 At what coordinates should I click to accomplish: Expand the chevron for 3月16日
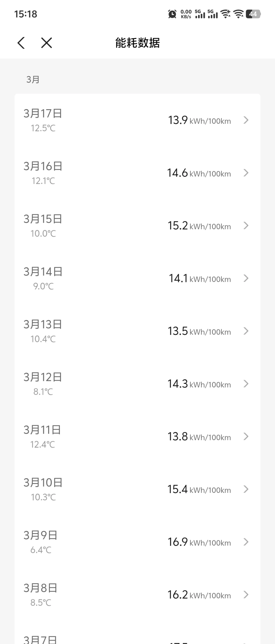pos(246,173)
